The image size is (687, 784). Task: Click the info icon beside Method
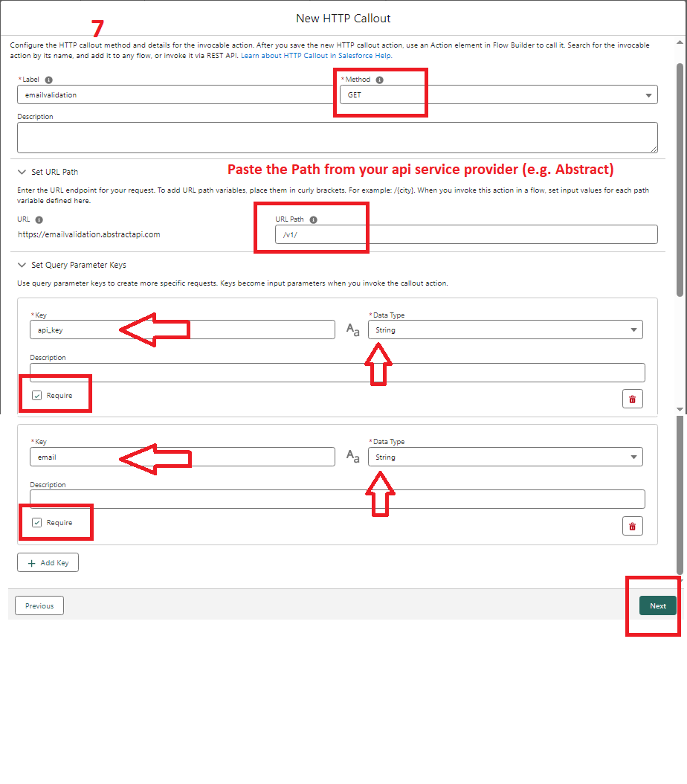[x=379, y=80]
